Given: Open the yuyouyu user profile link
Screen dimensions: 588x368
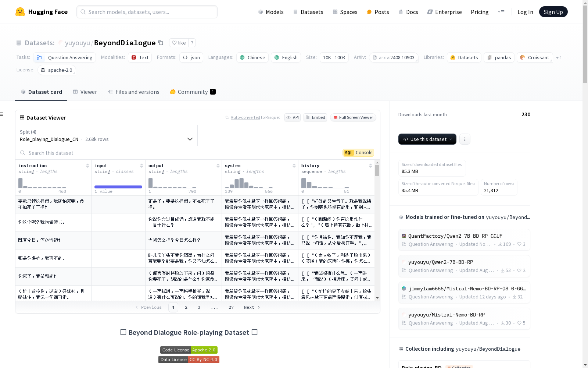Looking at the screenshot, I should pos(77,43).
